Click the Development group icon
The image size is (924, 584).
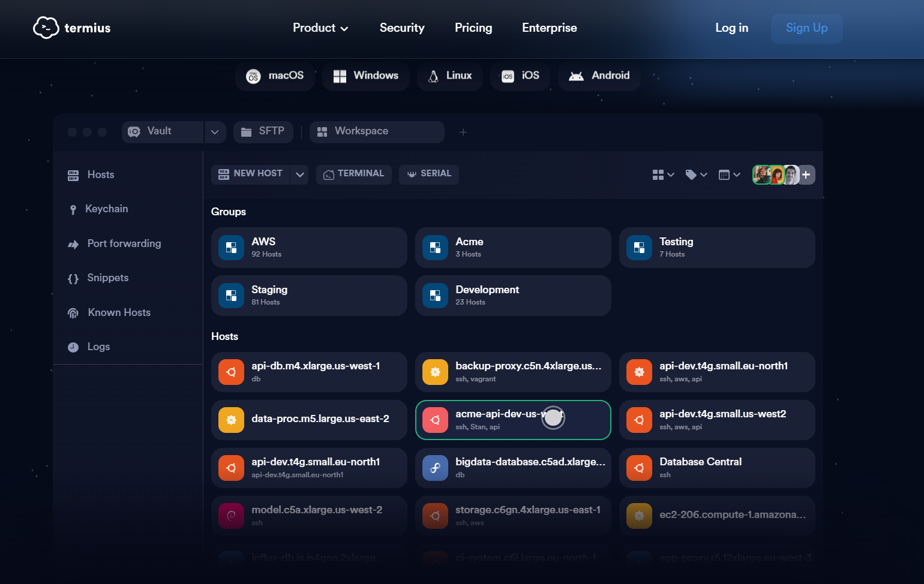[x=435, y=296]
